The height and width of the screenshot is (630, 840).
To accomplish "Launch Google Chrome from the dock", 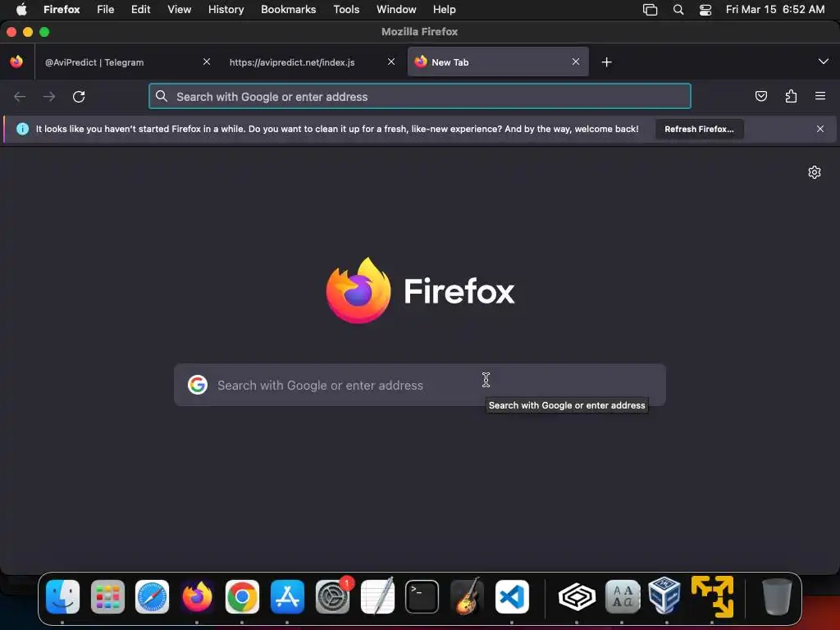I will (242, 596).
